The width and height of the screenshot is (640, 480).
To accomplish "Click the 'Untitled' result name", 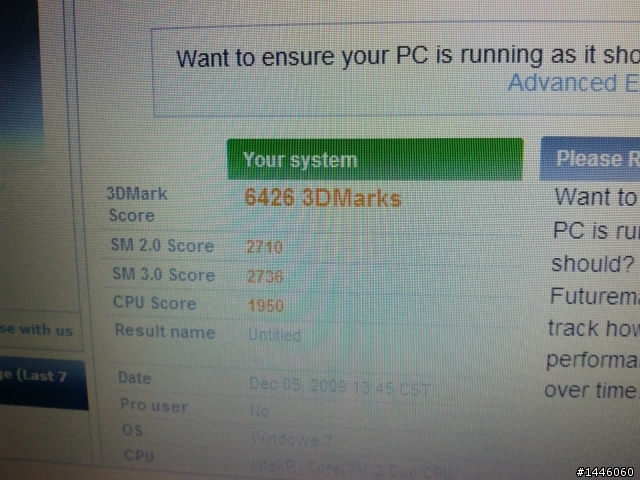I will click(274, 335).
